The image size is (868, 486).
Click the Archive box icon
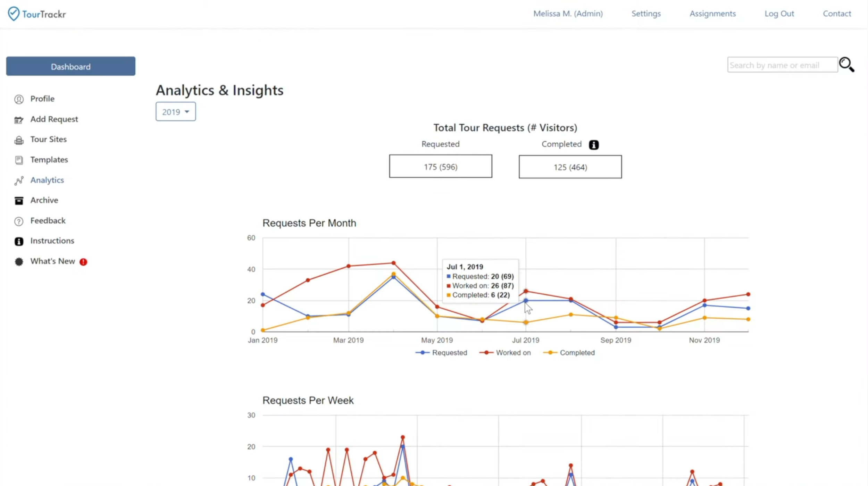(x=19, y=201)
